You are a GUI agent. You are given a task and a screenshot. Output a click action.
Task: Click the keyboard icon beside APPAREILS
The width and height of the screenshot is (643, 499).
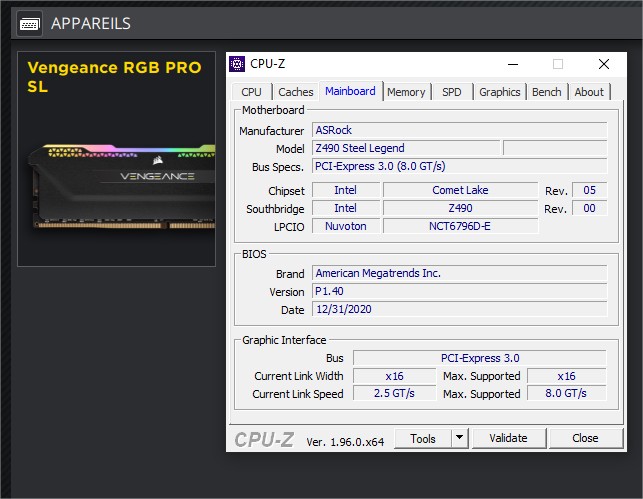[x=30, y=24]
